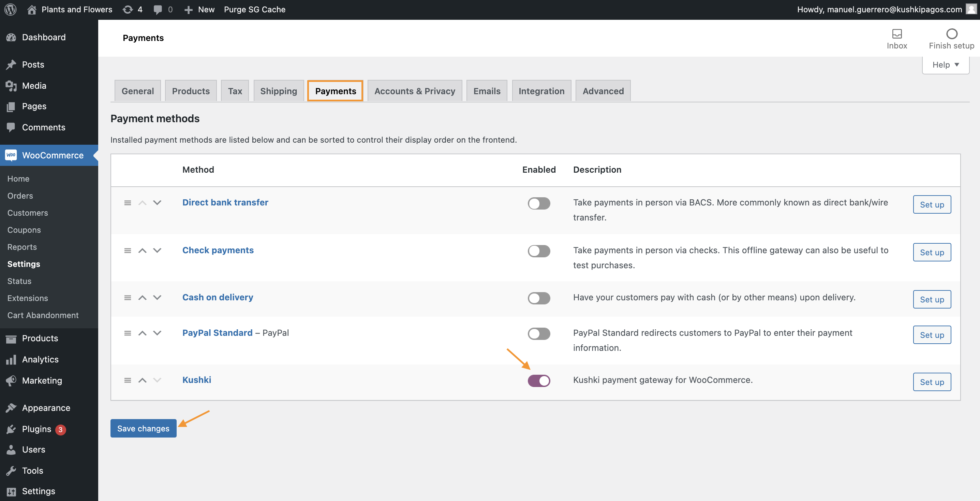Click the Finish setup circle icon

click(x=951, y=34)
